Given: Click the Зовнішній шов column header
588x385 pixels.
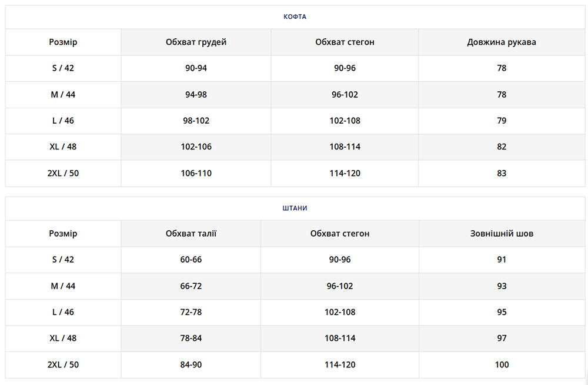Looking at the screenshot, I should 502,233.
